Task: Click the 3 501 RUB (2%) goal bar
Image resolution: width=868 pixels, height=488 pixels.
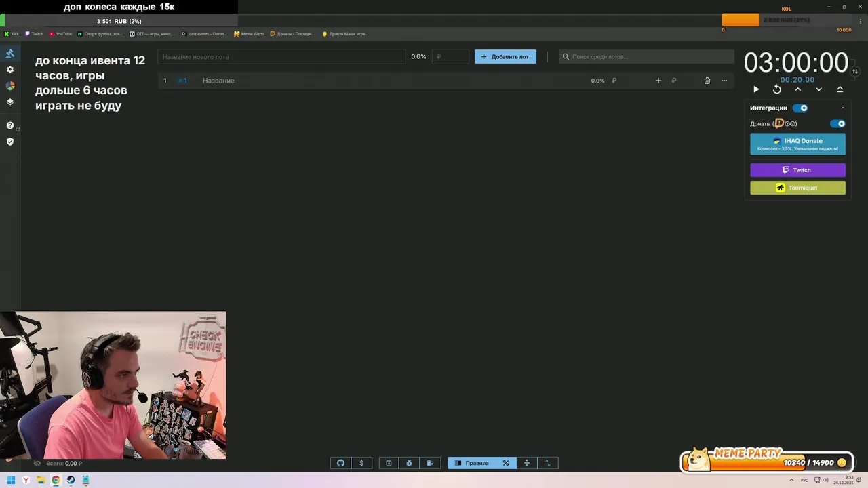Action: point(119,21)
